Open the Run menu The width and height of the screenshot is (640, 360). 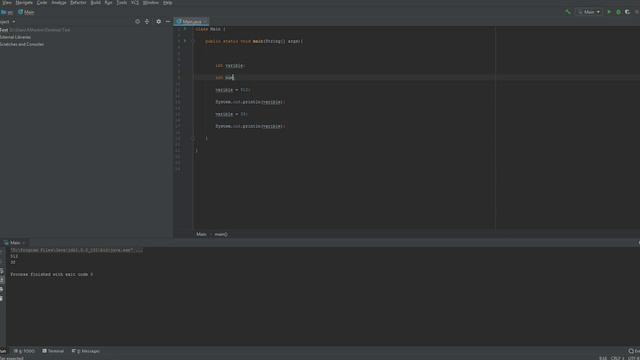[x=108, y=2]
